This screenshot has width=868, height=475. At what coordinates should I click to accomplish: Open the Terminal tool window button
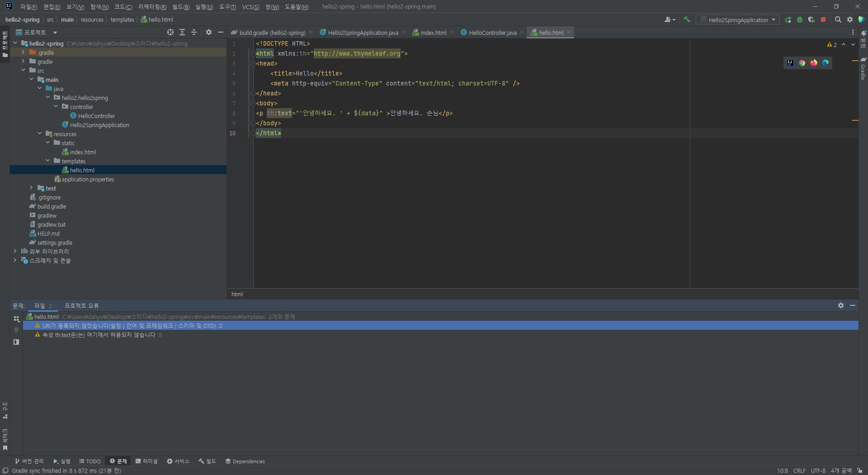pyautogui.click(x=146, y=461)
